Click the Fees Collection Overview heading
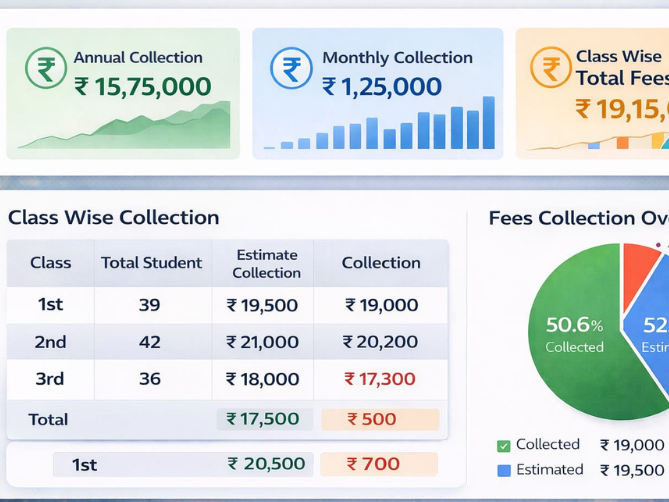Image resolution: width=669 pixels, height=502 pixels. click(x=579, y=218)
